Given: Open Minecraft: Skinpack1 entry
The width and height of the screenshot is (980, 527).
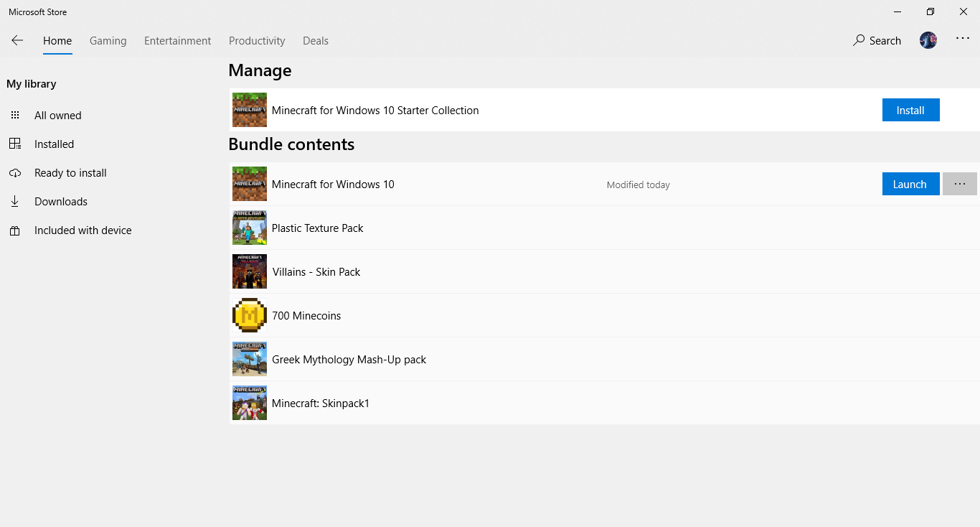Looking at the screenshot, I should coord(605,403).
